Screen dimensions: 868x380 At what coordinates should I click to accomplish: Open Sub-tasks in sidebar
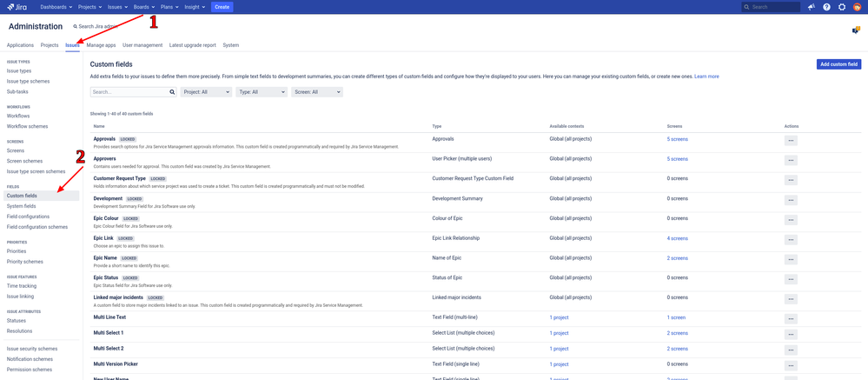(x=17, y=92)
